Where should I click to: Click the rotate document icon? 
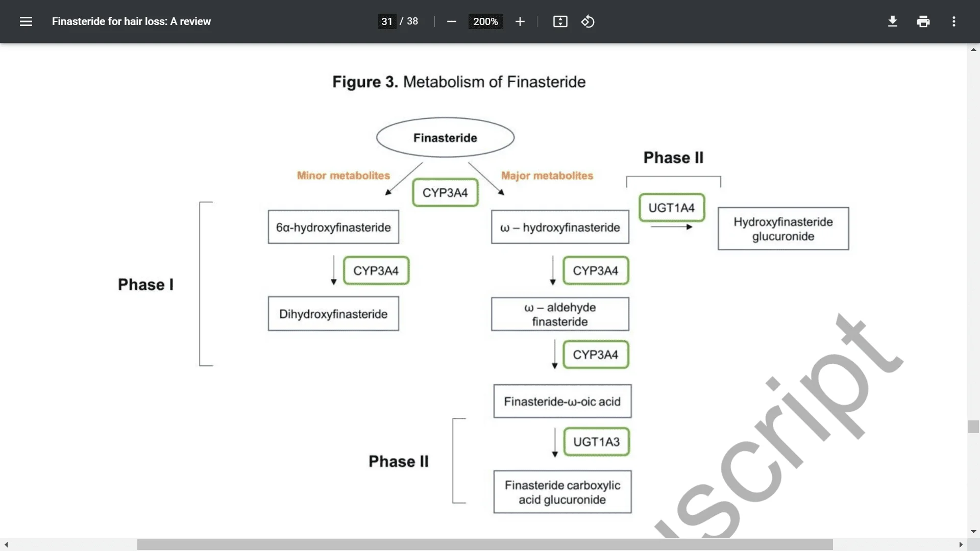tap(587, 21)
